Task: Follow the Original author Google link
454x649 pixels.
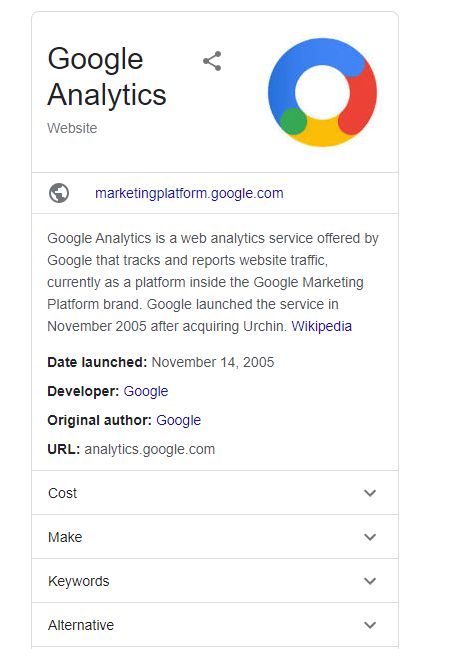Action: (178, 420)
